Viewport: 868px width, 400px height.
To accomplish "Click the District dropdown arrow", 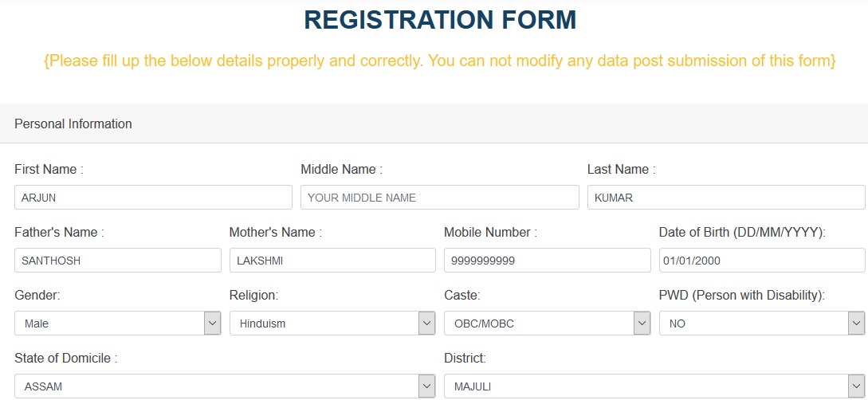I will pyautogui.click(x=857, y=386).
